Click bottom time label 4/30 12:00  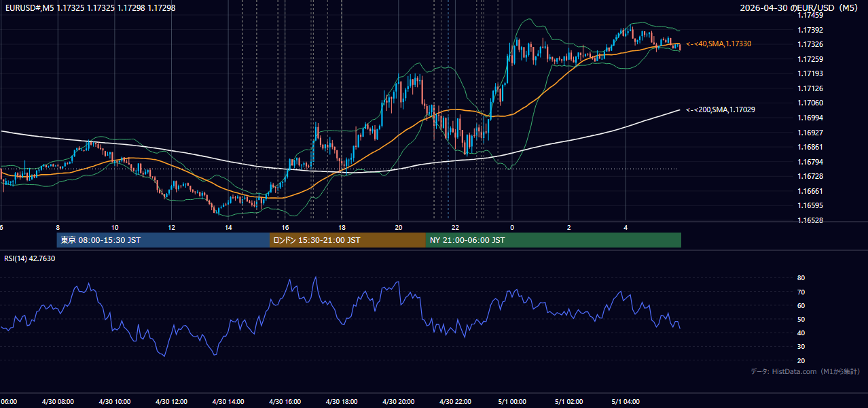171,401
